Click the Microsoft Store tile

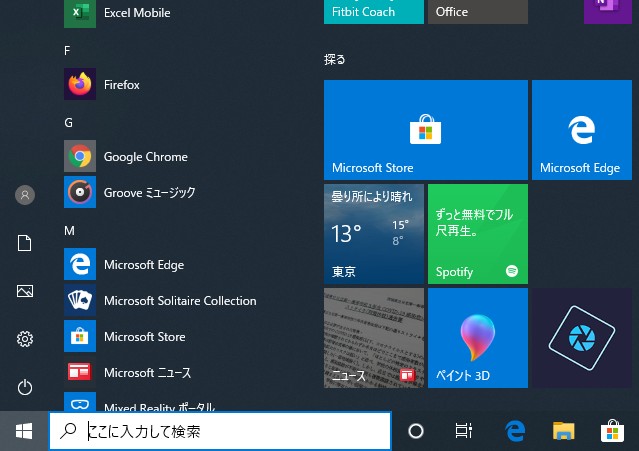tap(425, 130)
